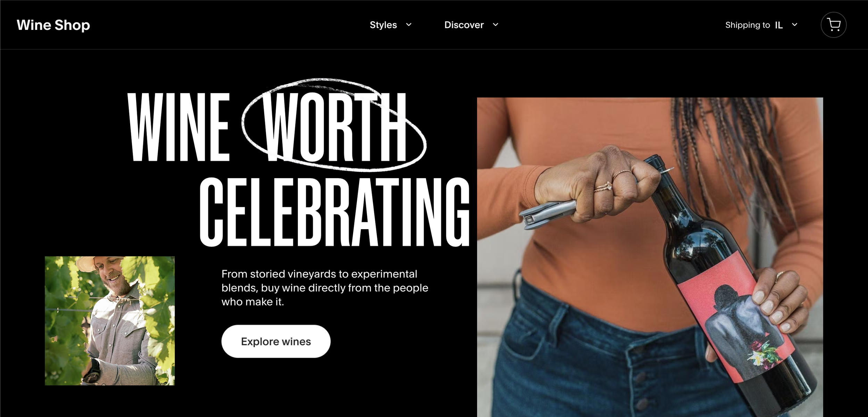The height and width of the screenshot is (417, 868).
Task: Click the circled WORTH headline word
Action: (334, 127)
